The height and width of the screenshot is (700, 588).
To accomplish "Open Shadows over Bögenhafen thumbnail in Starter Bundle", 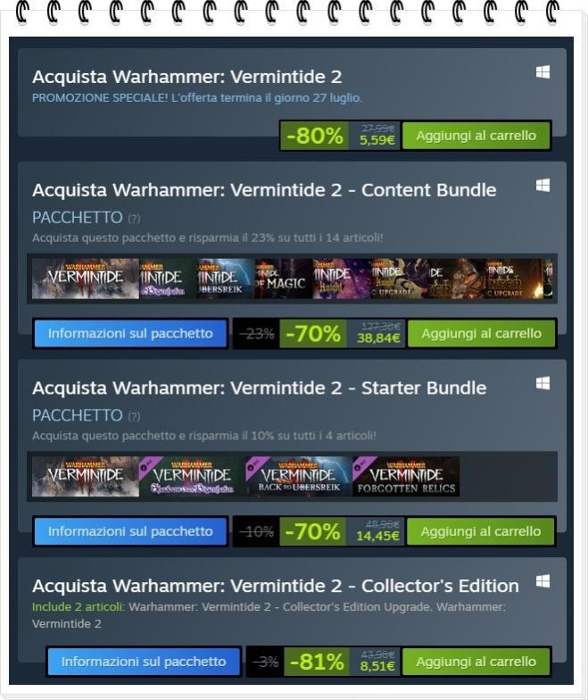I will tap(192, 477).
